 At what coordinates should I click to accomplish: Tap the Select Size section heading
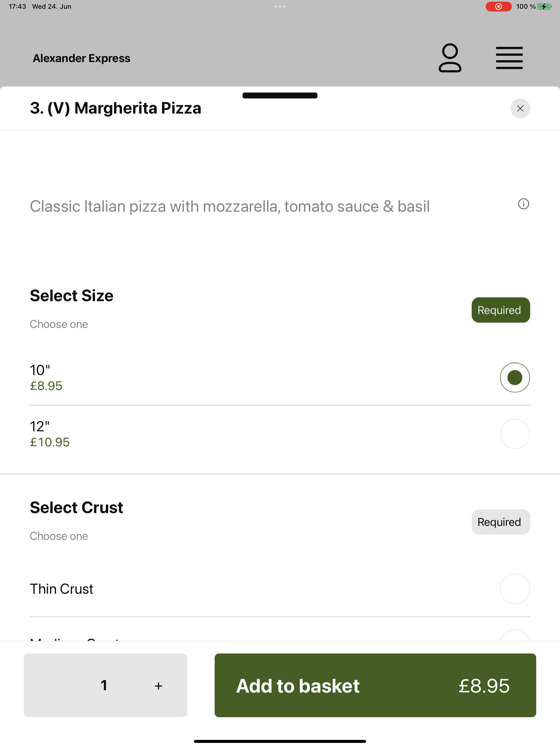(x=72, y=296)
